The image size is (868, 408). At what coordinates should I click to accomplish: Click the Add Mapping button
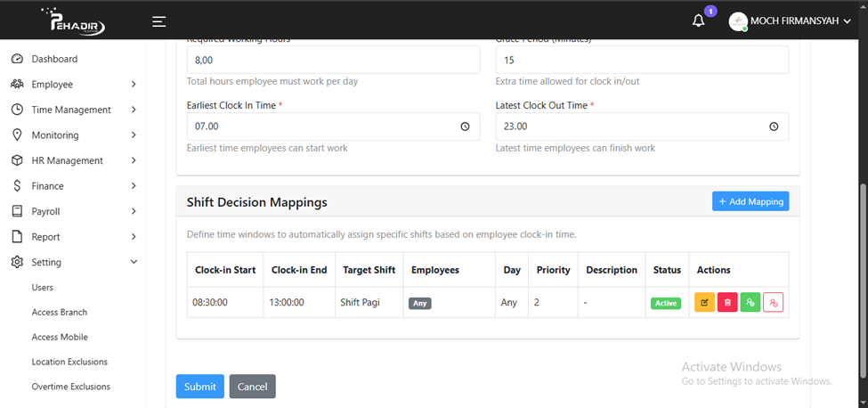750,201
